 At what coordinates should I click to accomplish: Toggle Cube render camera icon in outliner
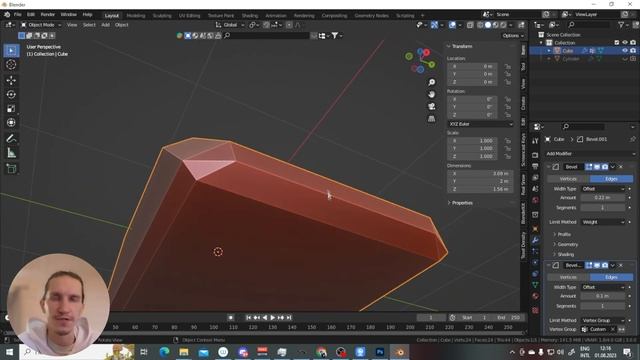pyautogui.click(x=633, y=51)
